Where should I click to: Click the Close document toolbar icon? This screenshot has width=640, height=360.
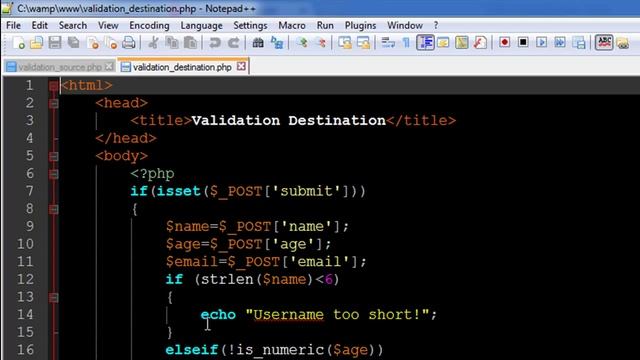click(x=93, y=42)
